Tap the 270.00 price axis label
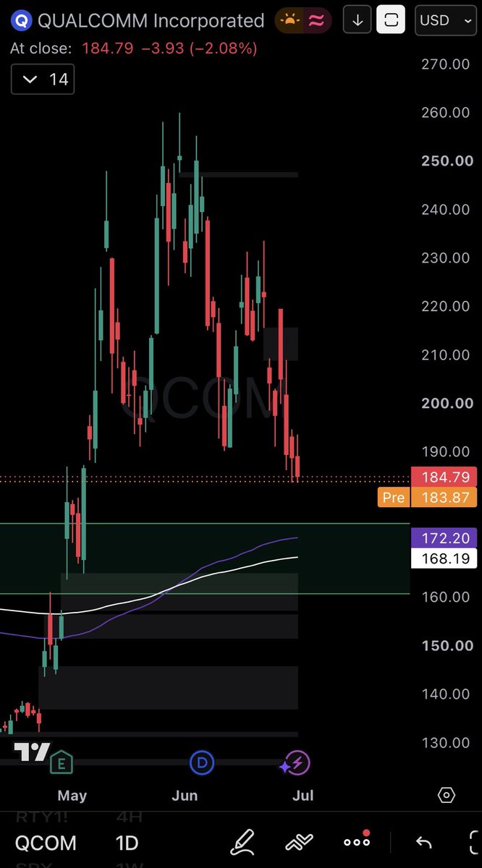This screenshot has height=868, width=482. tap(445, 64)
